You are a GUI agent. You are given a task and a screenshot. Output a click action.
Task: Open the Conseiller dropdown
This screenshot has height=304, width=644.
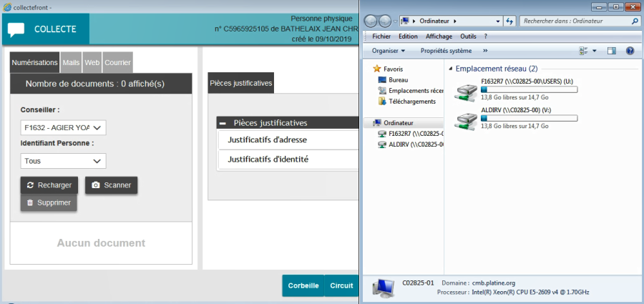point(63,128)
